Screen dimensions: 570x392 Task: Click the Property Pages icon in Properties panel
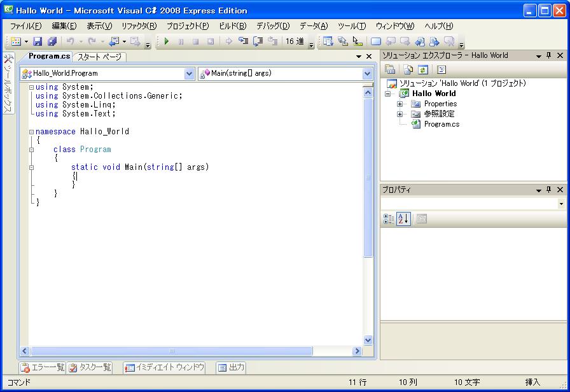pos(422,219)
